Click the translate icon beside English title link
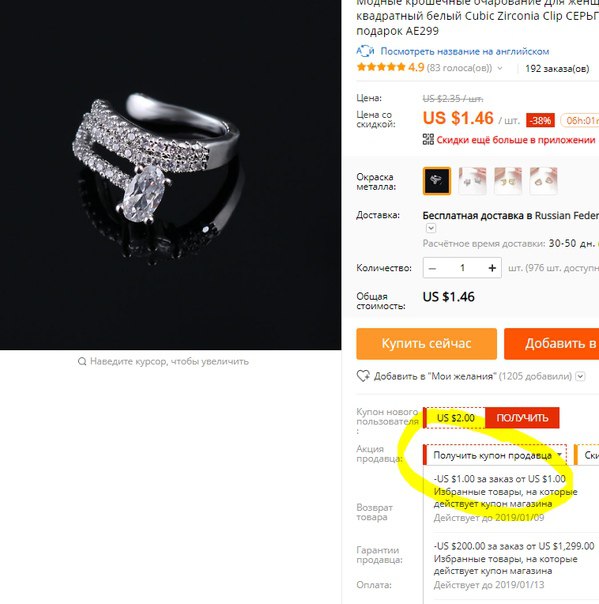599x604 pixels. pos(365,51)
